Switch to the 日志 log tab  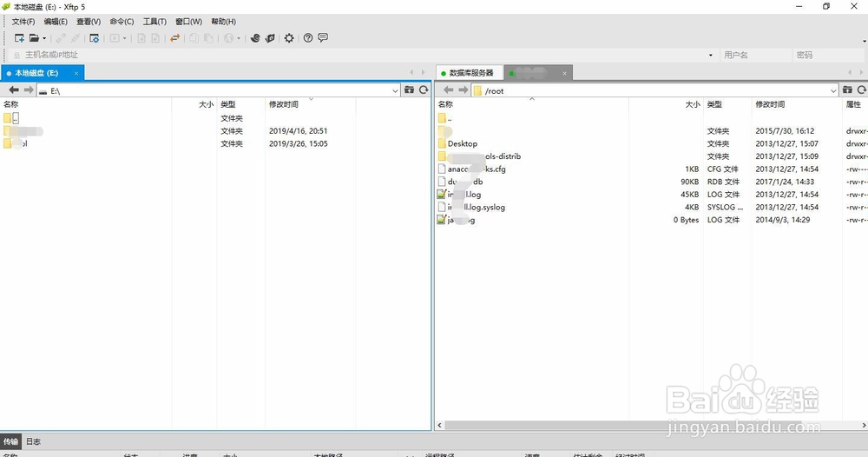pyautogui.click(x=33, y=441)
